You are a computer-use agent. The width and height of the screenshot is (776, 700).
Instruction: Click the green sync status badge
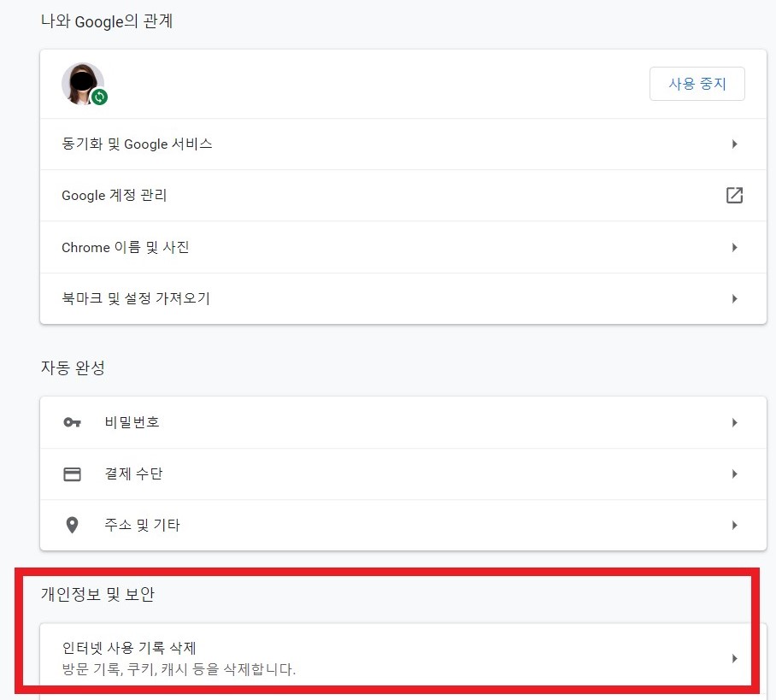pos(99,97)
